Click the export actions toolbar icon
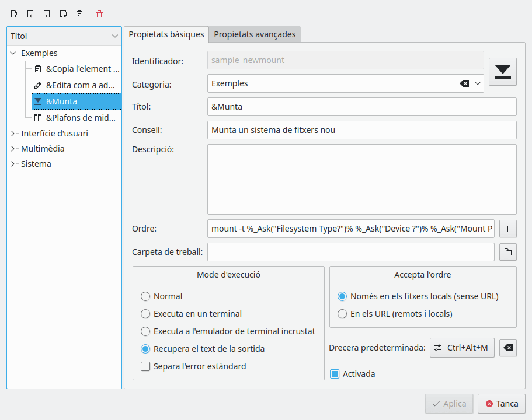The image size is (532, 420). 47,13
